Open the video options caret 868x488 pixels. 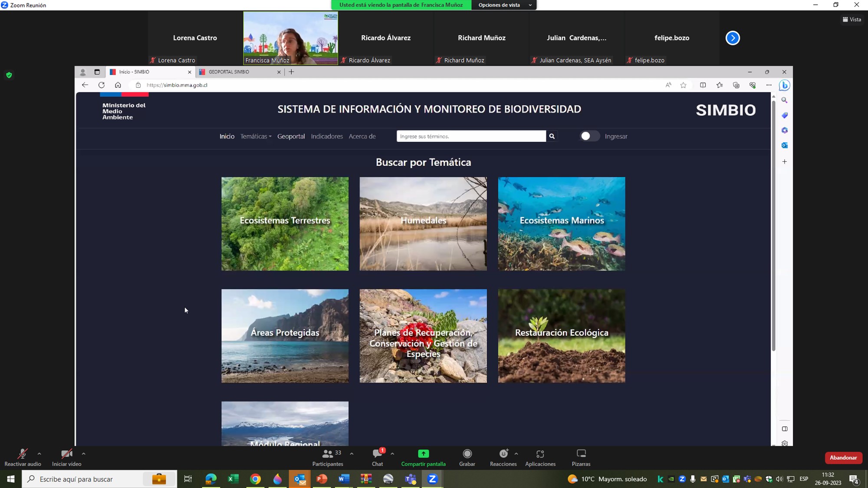[83, 454]
